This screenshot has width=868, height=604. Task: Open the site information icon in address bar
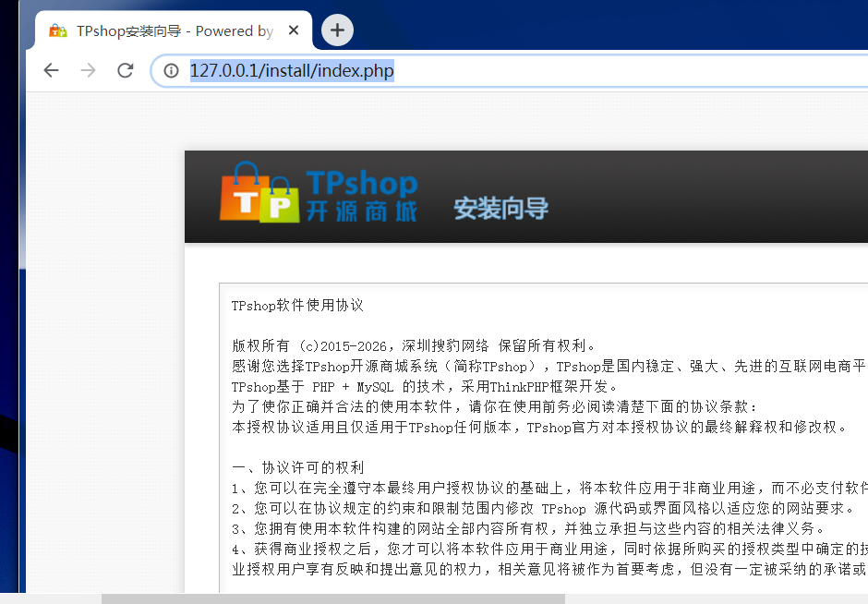tap(171, 70)
